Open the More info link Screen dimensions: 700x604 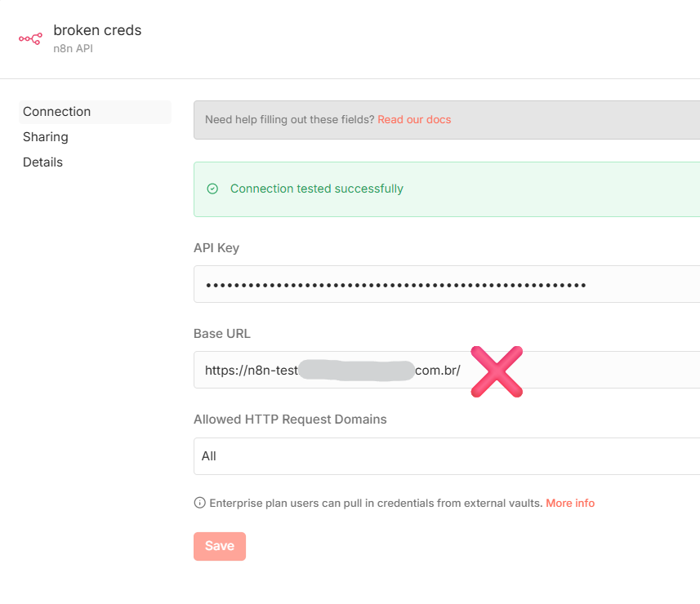(x=570, y=503)
